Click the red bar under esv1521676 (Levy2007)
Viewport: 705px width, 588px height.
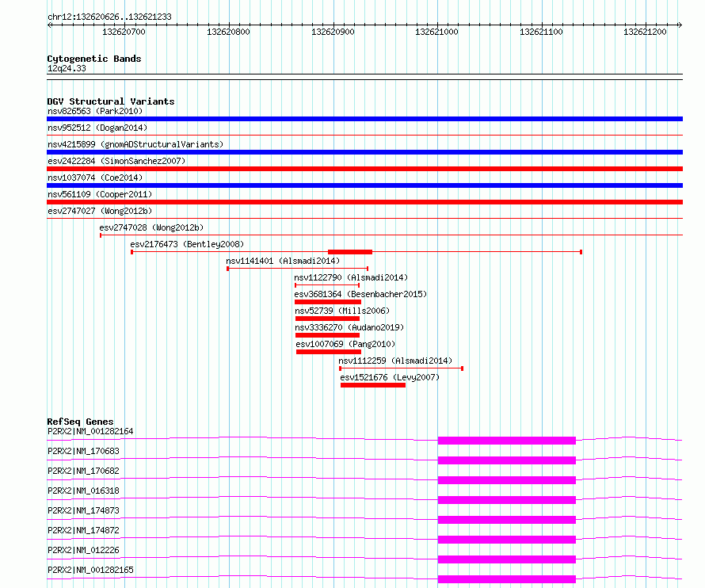[373, 385]
